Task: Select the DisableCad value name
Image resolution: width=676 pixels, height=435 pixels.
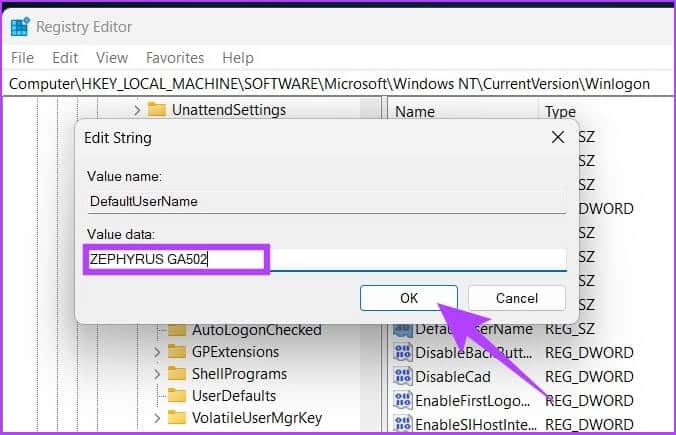Action: click(x=453, y=377)
